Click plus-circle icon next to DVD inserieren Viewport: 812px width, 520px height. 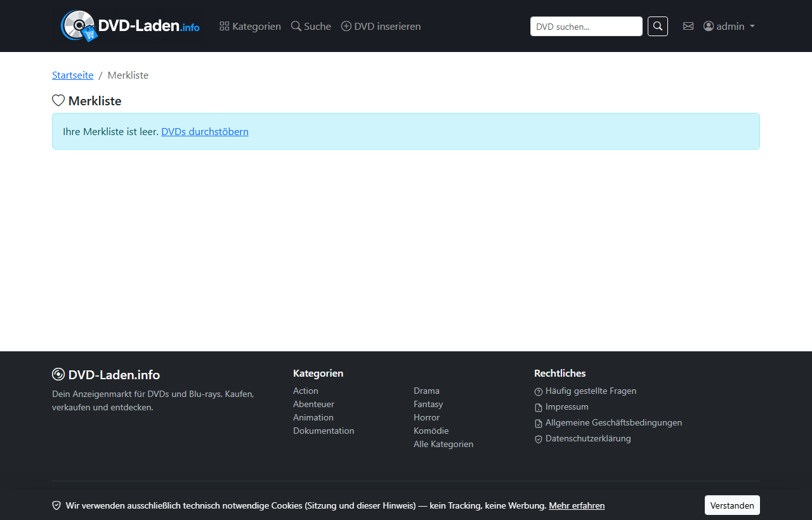(346, 26)
